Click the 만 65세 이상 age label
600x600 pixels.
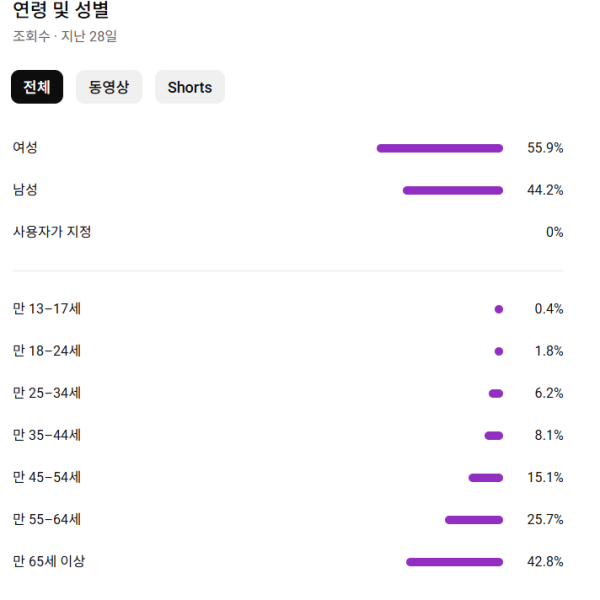[49, 561]
